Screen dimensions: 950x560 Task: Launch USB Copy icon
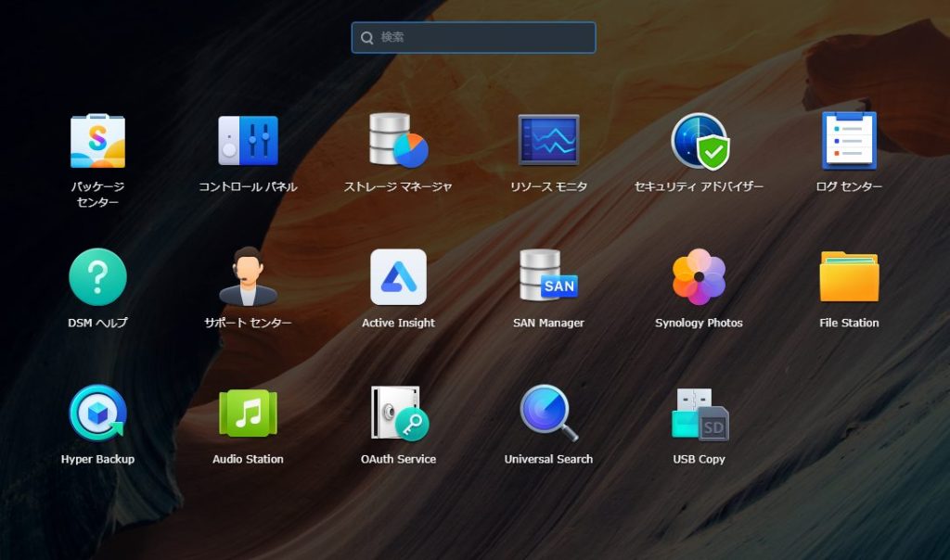(x=700, y=414)
